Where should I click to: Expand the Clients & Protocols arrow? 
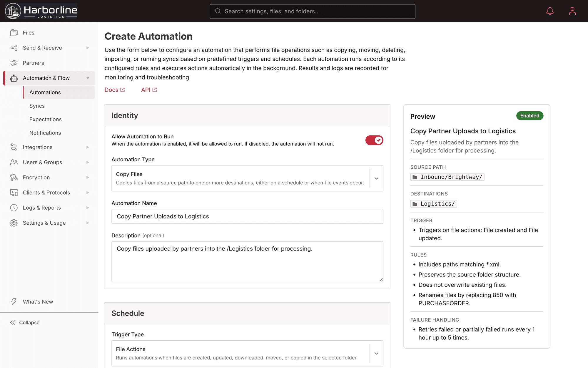88,193
